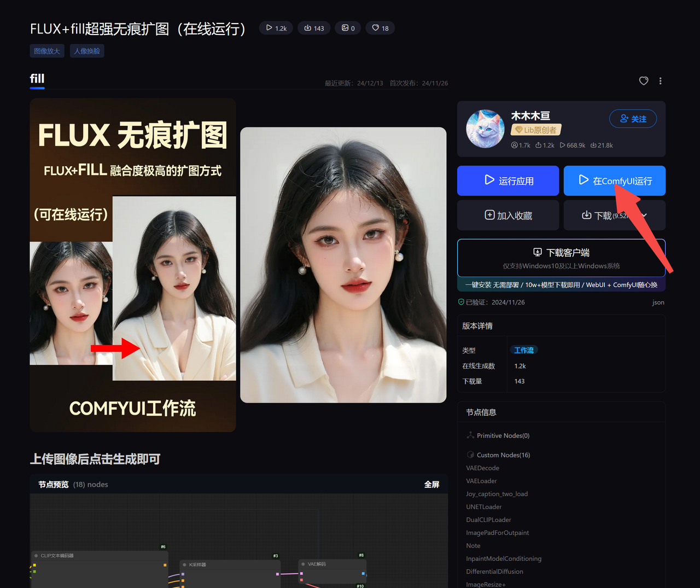The width and height of the screenshot is (700, 588).
Task: Click the Lib原创者 creator badge
Action: coord(536,130)
